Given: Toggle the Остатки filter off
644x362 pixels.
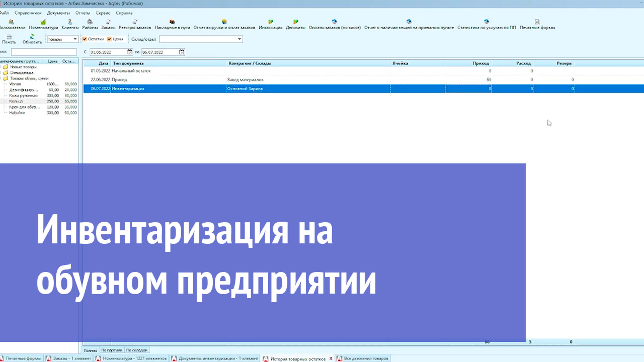Looking at the screenshot, I should point(85,39).
